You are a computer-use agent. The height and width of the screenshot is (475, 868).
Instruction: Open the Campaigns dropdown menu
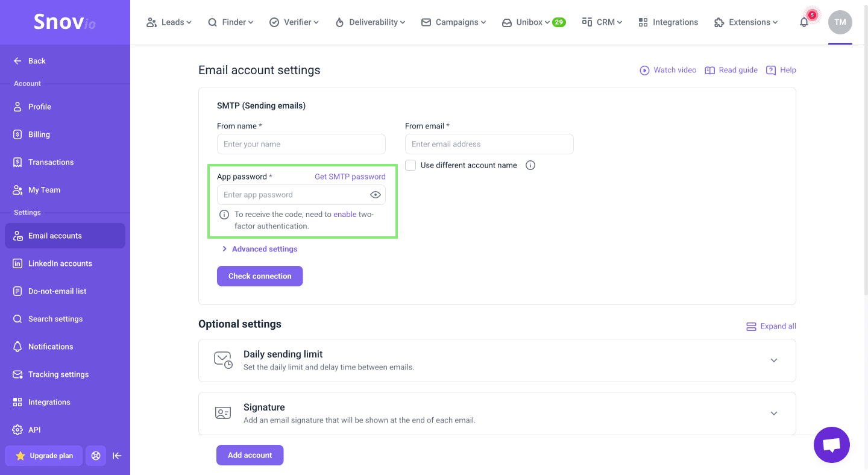tap(453, 22)
